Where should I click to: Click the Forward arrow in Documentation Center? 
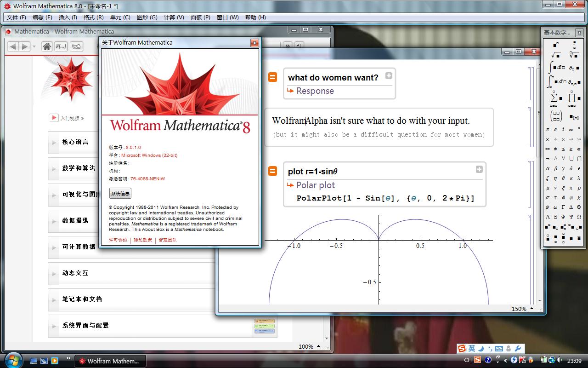25,46
